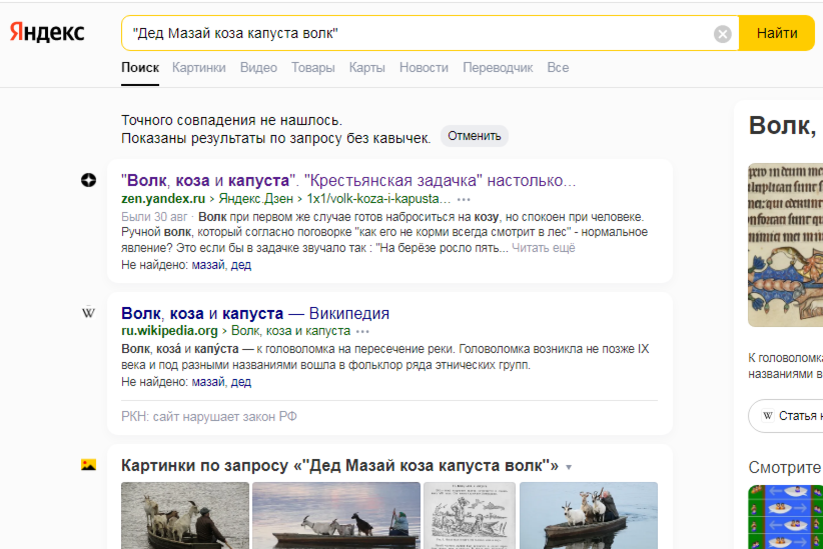823x549 pixels.
Task: Open the Товары tab
Action: click(x=313, y=68)
